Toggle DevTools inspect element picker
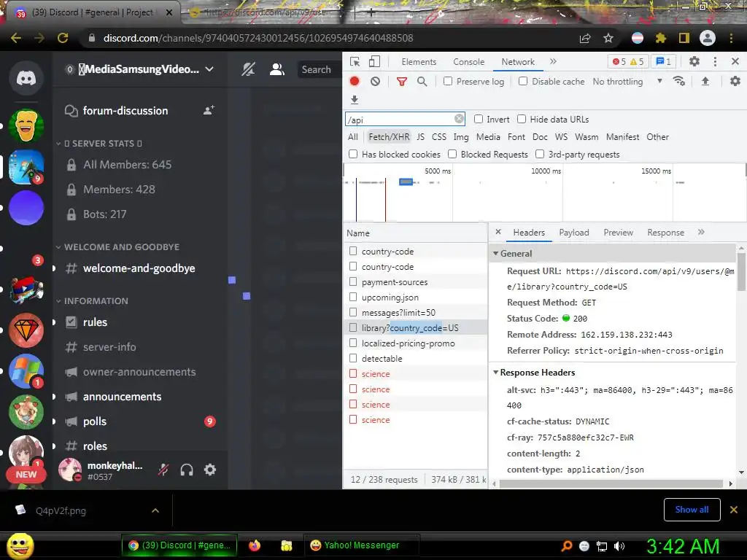747x560 pixels. 355,61
